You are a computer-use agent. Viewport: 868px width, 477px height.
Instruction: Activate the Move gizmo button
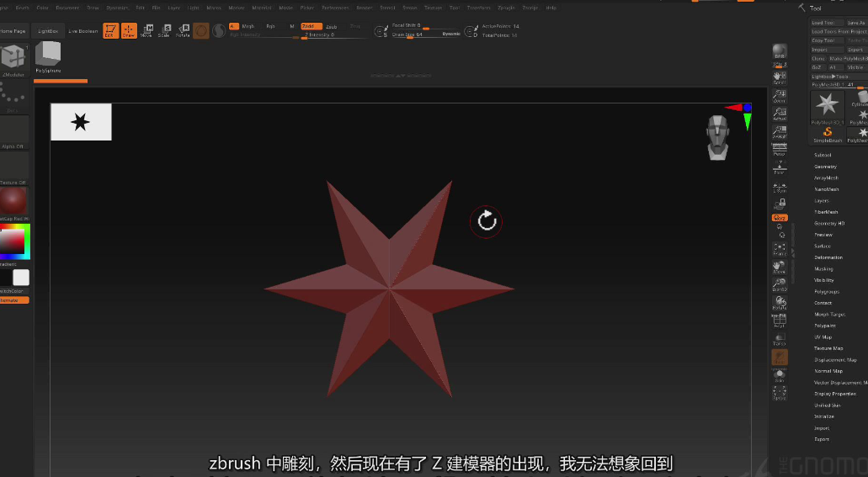(146, 30)
